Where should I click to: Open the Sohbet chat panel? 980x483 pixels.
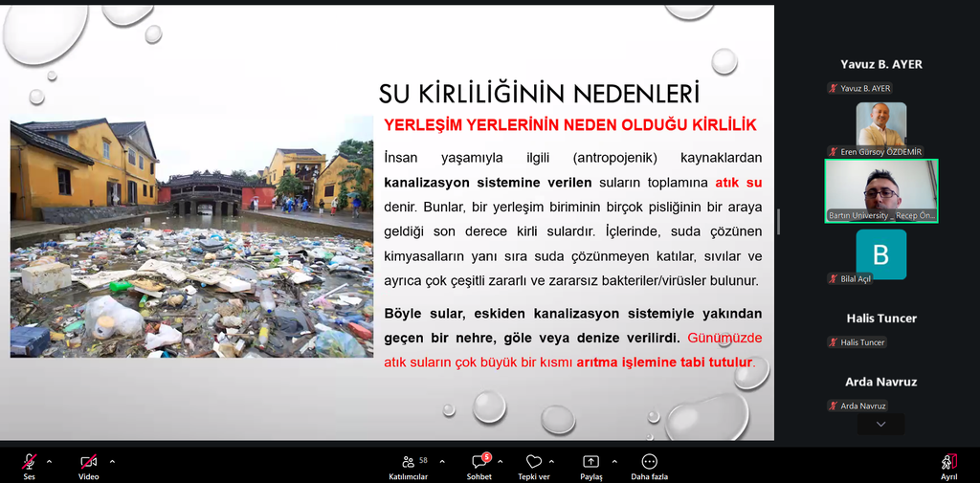click(x=479, y=462)
